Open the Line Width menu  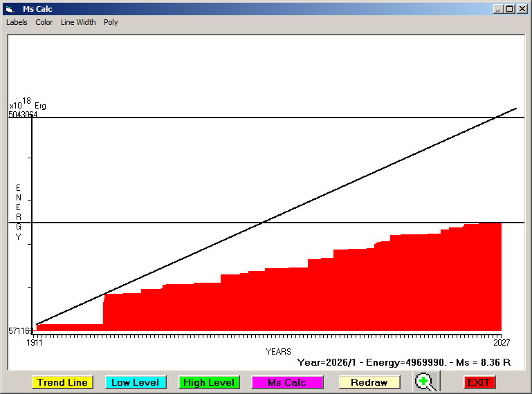pos(78,22)
